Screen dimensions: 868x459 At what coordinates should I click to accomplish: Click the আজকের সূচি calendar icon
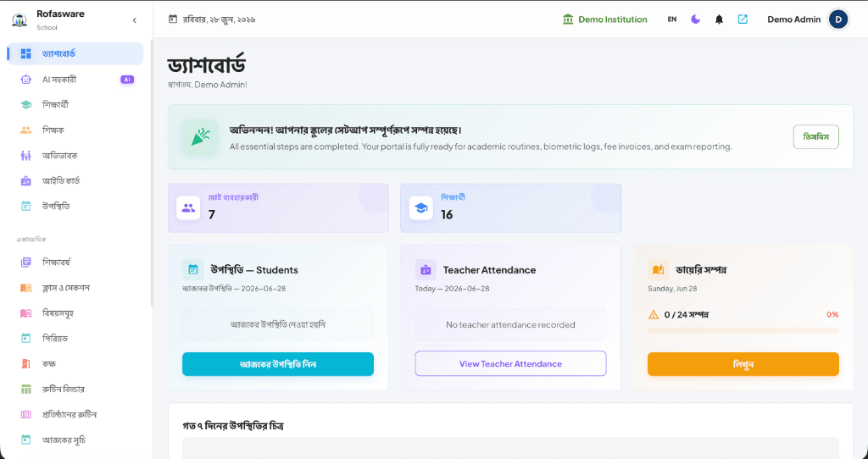click(25, 440)
